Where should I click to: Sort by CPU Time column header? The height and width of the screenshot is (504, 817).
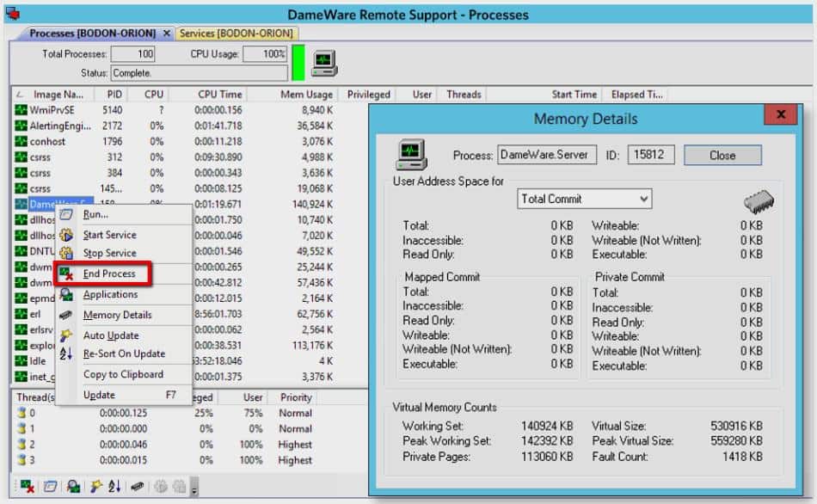click(208, 95)
